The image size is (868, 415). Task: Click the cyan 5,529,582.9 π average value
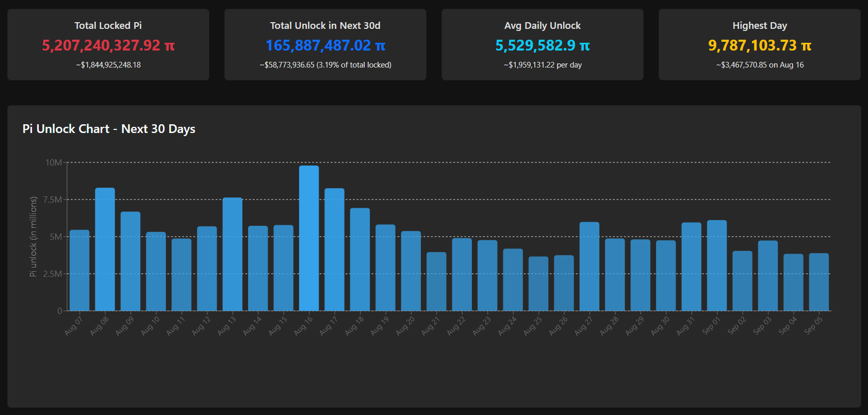(x=542, y=45)
